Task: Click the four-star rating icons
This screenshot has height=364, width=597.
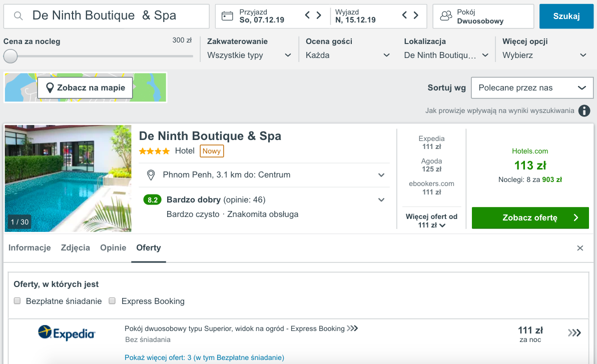Action: coord(154,151)
